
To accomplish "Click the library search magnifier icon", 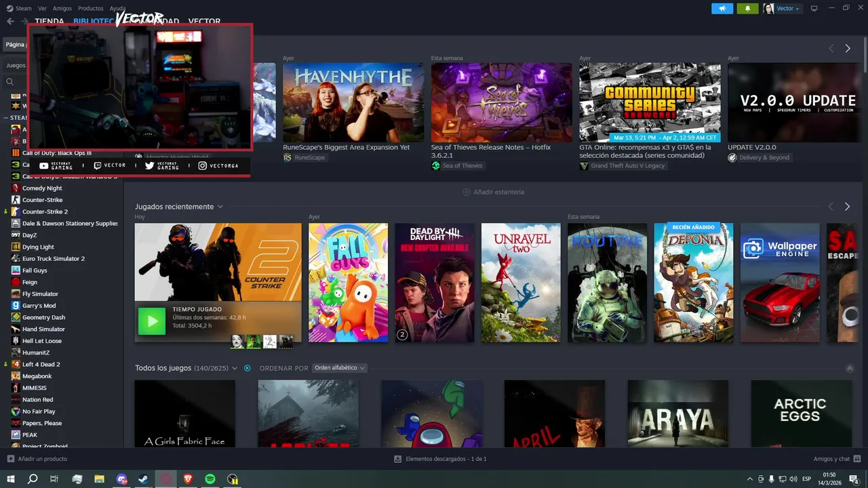I will [9, 81].
